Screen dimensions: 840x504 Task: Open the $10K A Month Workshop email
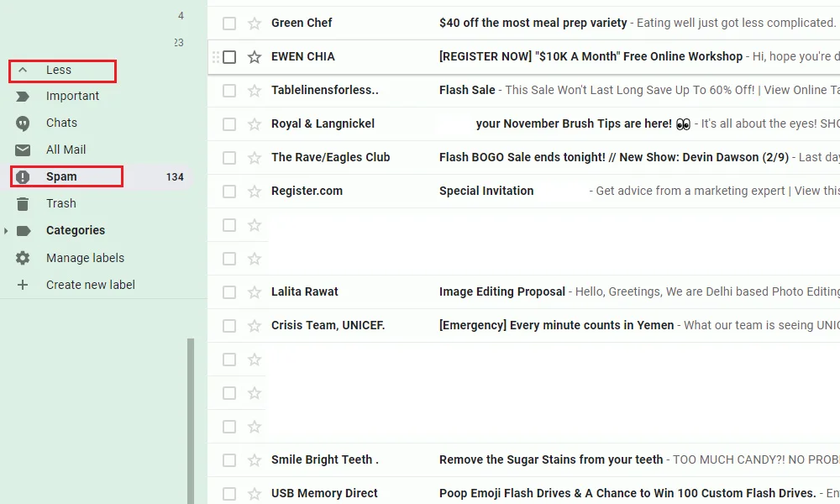591,56
